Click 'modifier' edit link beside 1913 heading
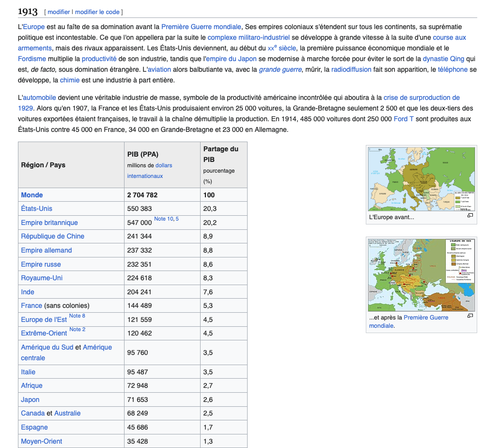500x448 pixels. pyautogui.click(x=58, y=12)
